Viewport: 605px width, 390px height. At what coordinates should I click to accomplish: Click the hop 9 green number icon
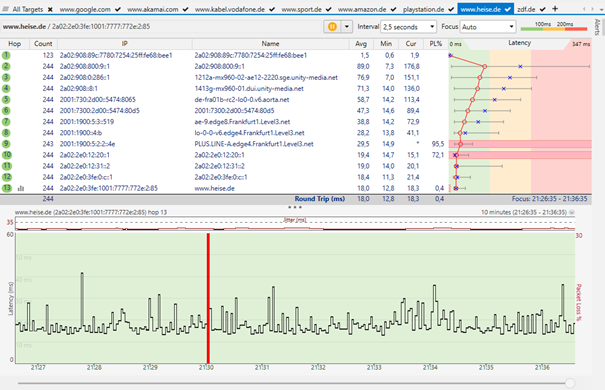[6, 144]
